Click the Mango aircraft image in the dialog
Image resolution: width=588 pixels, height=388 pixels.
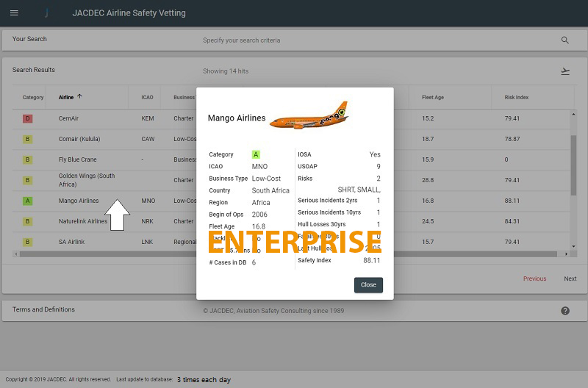(x=309, y=115)
